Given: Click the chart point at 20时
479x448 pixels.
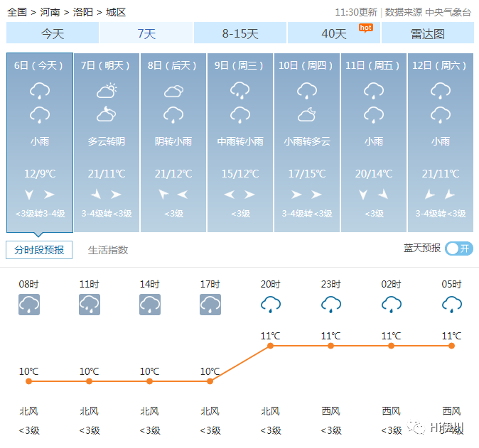Looking at the screenshot, I should click(270, 346).
